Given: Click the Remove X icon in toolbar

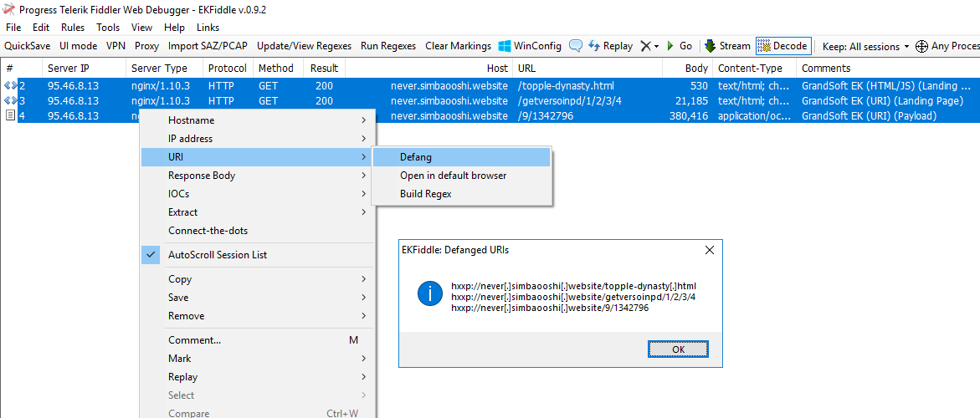Looking at the screenshot, I should click(x=645, y=46).
